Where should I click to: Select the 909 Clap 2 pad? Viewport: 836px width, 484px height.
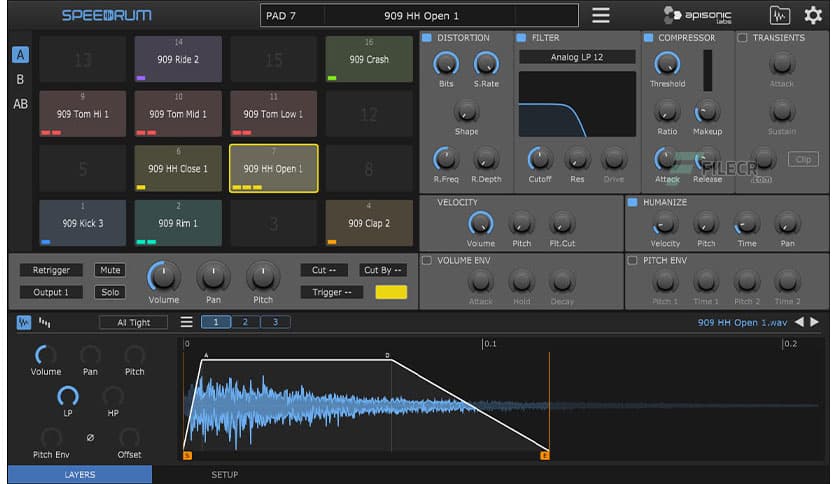click(369, 223)
